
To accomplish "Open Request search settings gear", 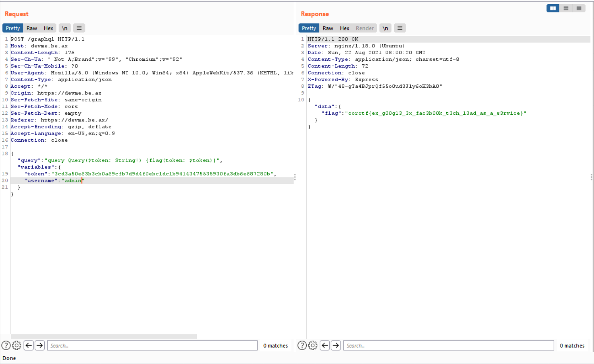I will click(17, 346).
